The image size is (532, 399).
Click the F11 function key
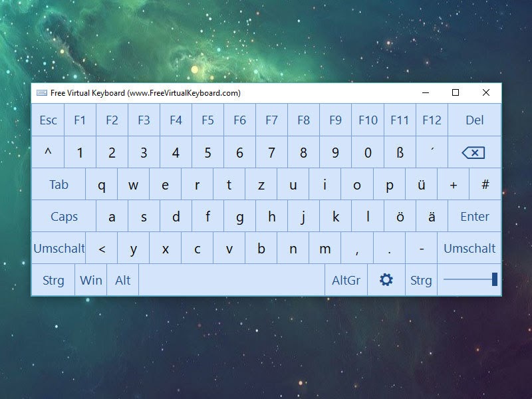pos(400,120)
